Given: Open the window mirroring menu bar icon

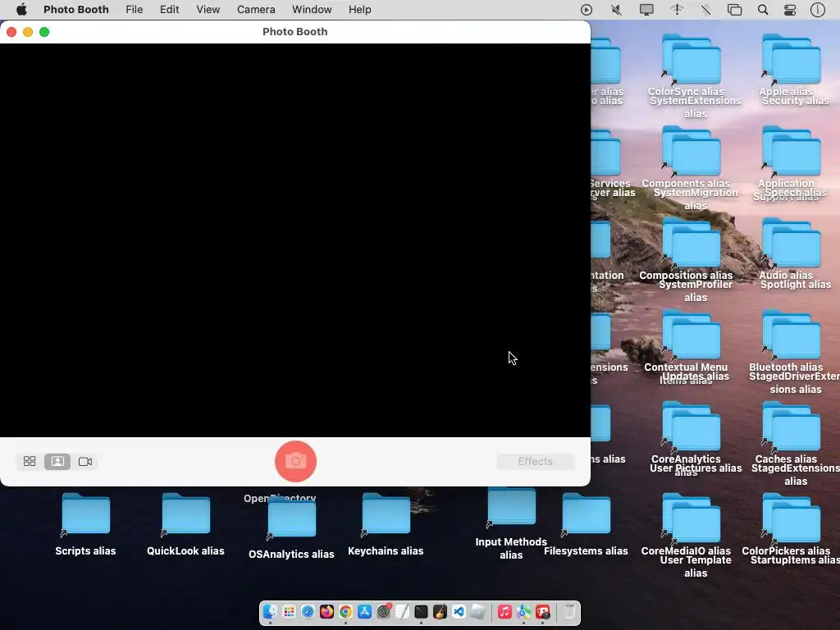Looking at the screenshot, I should coord(734,10).
